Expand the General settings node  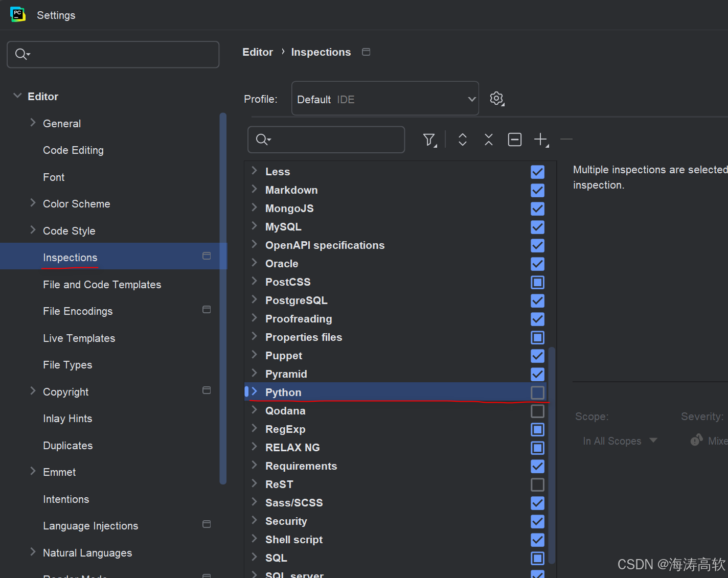(x=33, y=123)
